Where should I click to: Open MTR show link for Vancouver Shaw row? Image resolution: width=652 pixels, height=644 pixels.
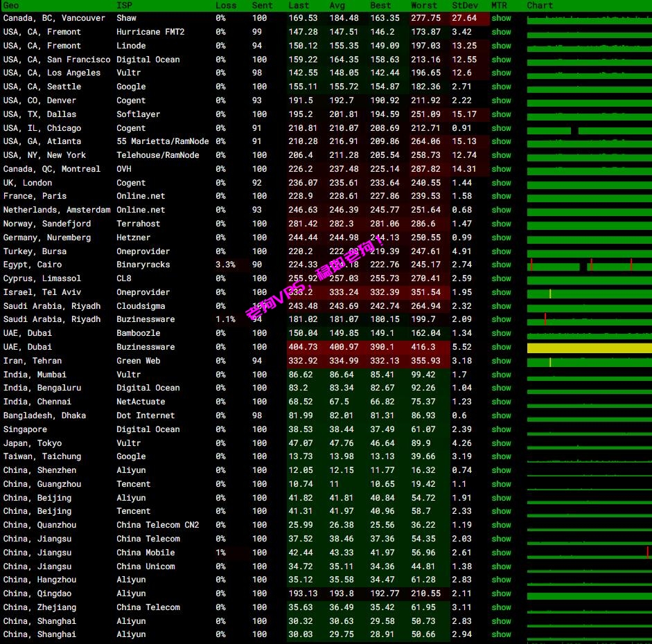(x=501, y=18)
